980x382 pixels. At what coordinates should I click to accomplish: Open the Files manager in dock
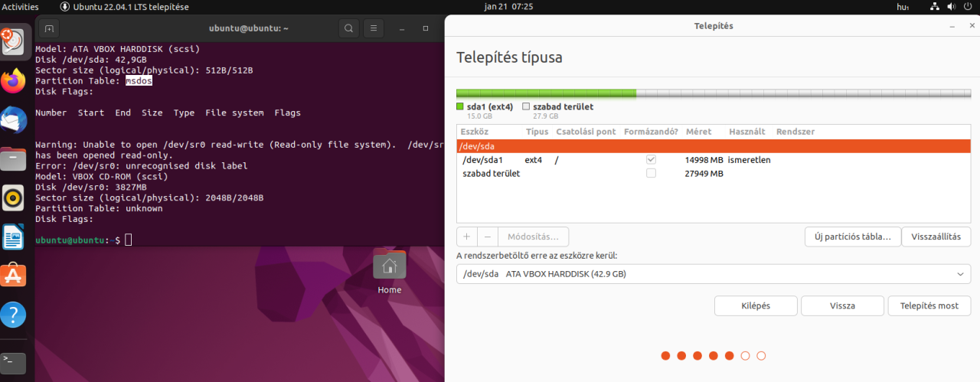[x=14, y=159]
